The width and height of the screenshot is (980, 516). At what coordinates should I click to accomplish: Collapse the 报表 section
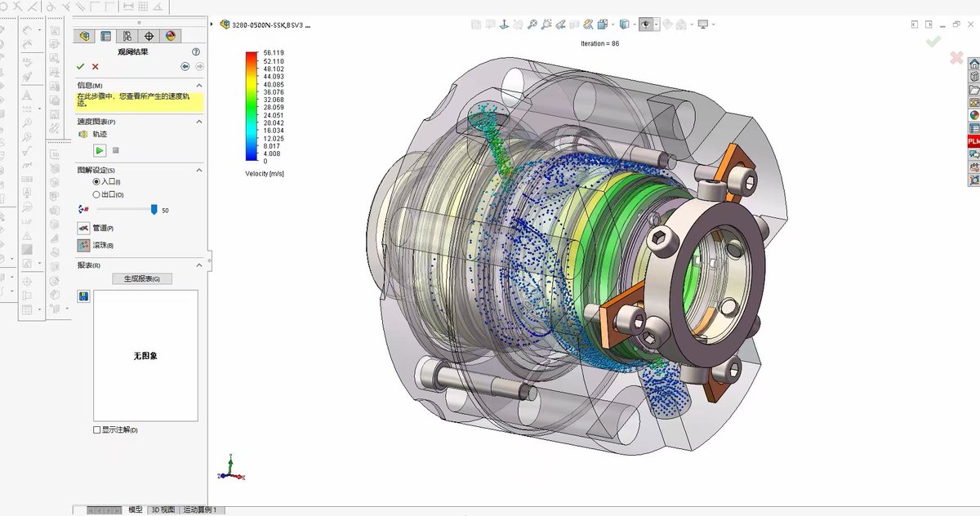click(x=198, y=265)
